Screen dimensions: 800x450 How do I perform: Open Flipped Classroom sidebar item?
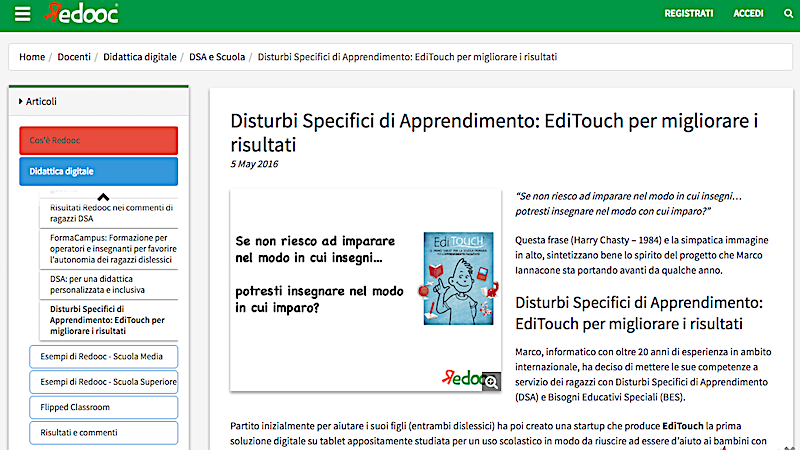pos(104,407)
